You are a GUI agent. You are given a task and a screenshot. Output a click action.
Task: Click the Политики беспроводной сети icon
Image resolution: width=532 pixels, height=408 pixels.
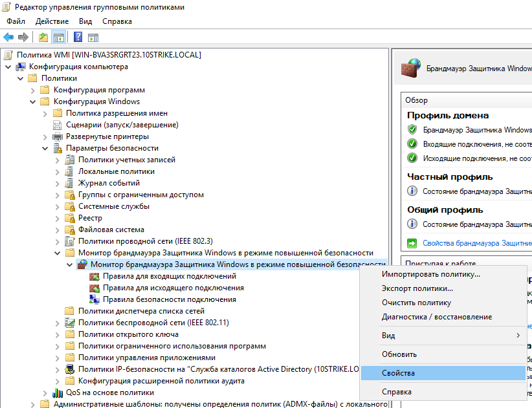pyautogui.click(x=69, y=323)
